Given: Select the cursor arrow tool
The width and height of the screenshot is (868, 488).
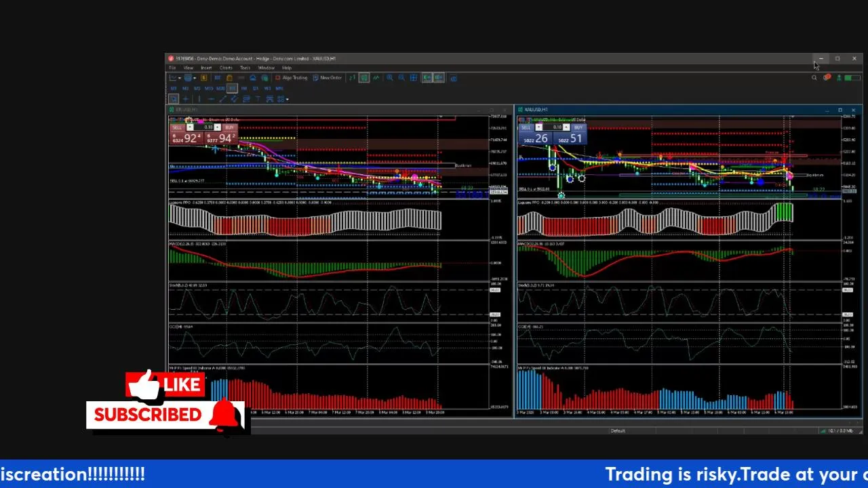Looking at the screenshot, I should tap(174, 99).
